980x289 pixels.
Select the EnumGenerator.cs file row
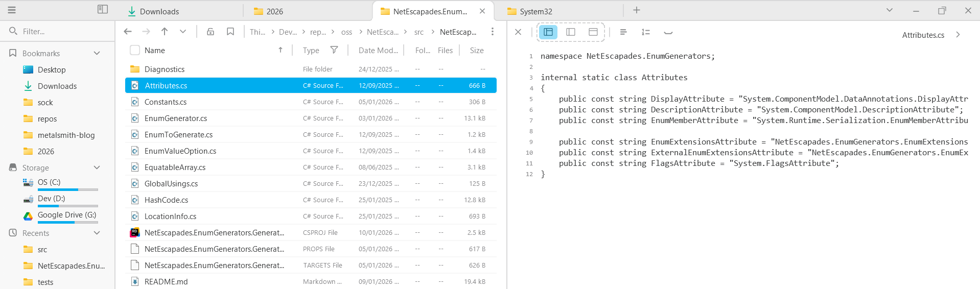tap(311, 118)
